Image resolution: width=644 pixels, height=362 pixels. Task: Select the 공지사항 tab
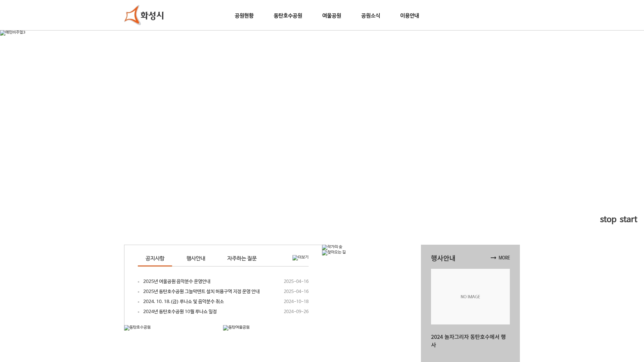click(x=155, y=258)
